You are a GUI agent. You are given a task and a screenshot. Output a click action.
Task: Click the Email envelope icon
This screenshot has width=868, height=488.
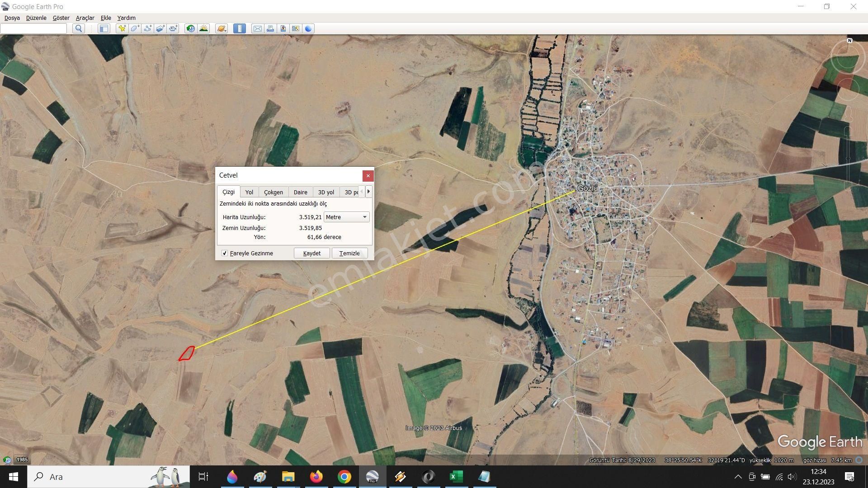click(x=257, y=28)
